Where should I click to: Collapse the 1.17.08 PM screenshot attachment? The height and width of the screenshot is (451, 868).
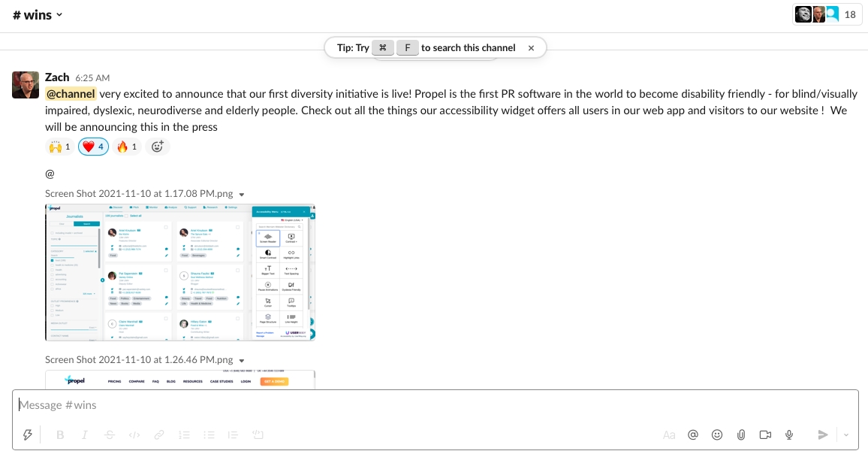coord(241,195)
